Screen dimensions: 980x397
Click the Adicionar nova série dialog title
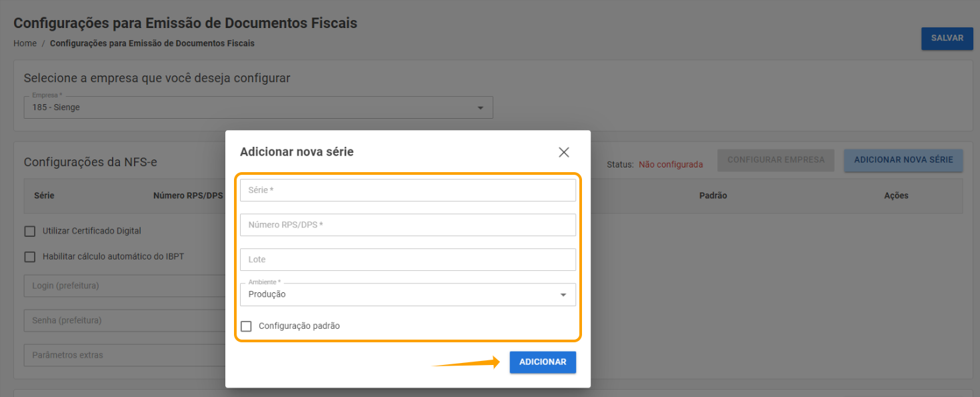point(297,152)
